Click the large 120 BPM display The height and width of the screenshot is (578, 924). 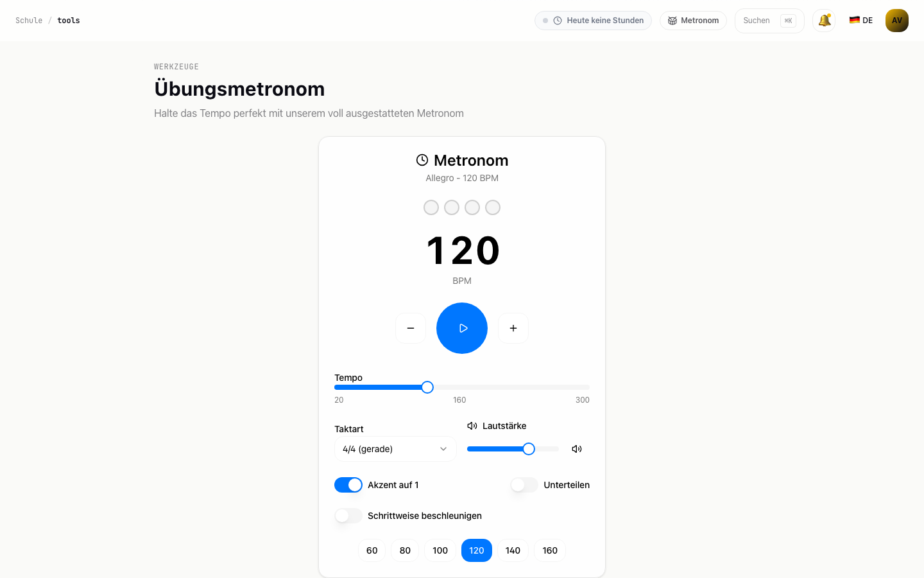pyautogui.click(x=462, y=250)
